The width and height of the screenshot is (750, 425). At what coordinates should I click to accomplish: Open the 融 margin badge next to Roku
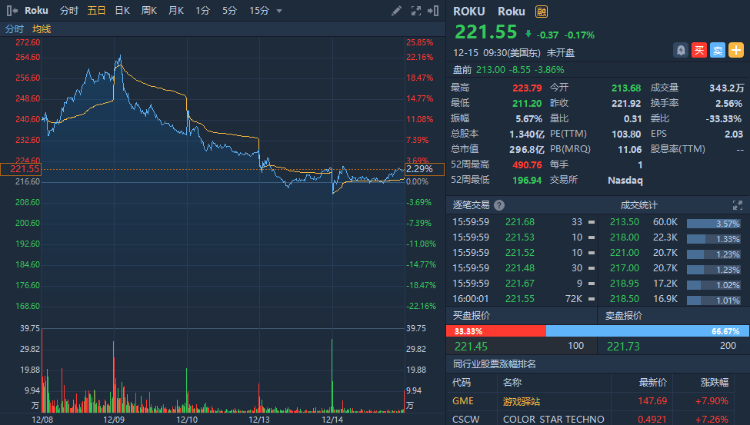pos(541,11)
